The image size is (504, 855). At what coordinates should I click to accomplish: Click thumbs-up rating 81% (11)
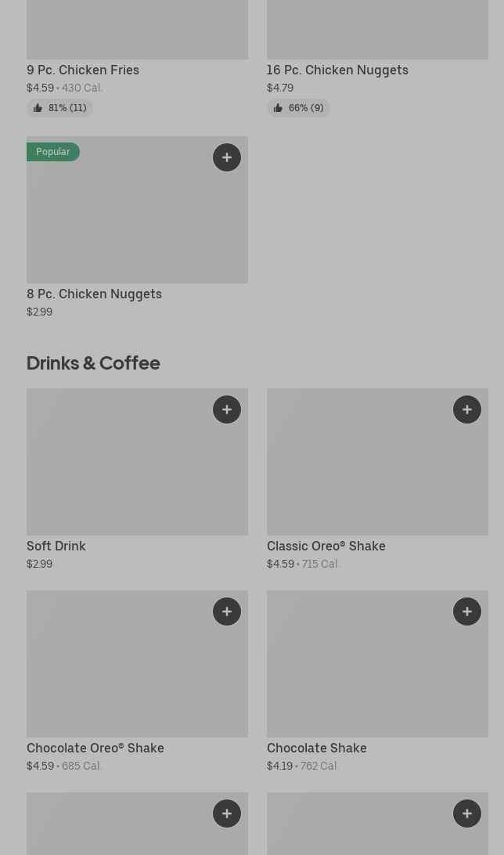pyautogui.click(x=60, y=108)
